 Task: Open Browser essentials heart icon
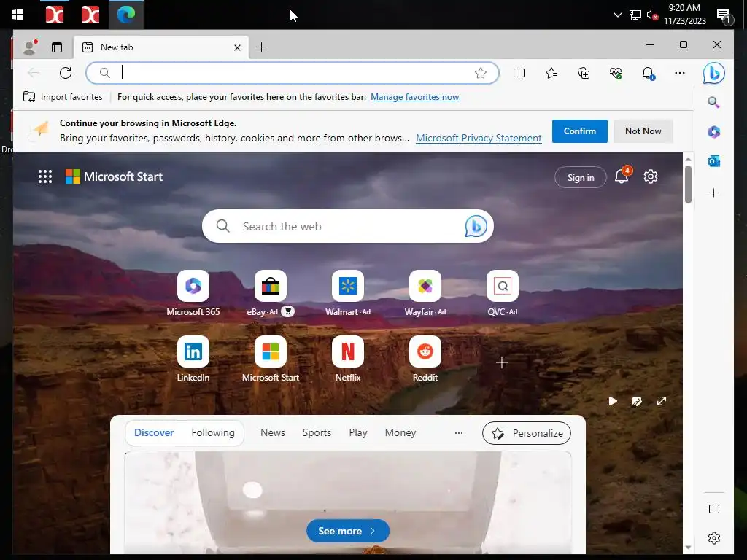tap(616, 73)
